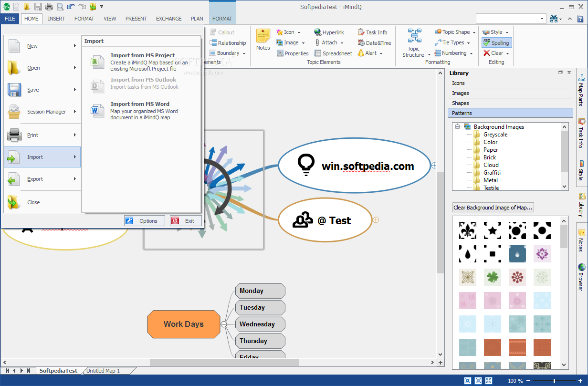This screenshot has width=588, height=386.
Task: Insert a Hyperlink from the ribbon
Action: click(x=329, y=32)
